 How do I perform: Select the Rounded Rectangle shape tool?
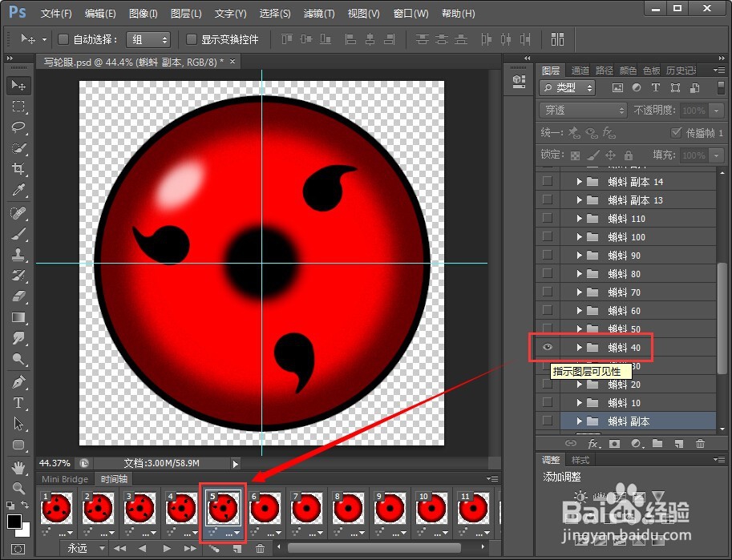tap(18, 445)
